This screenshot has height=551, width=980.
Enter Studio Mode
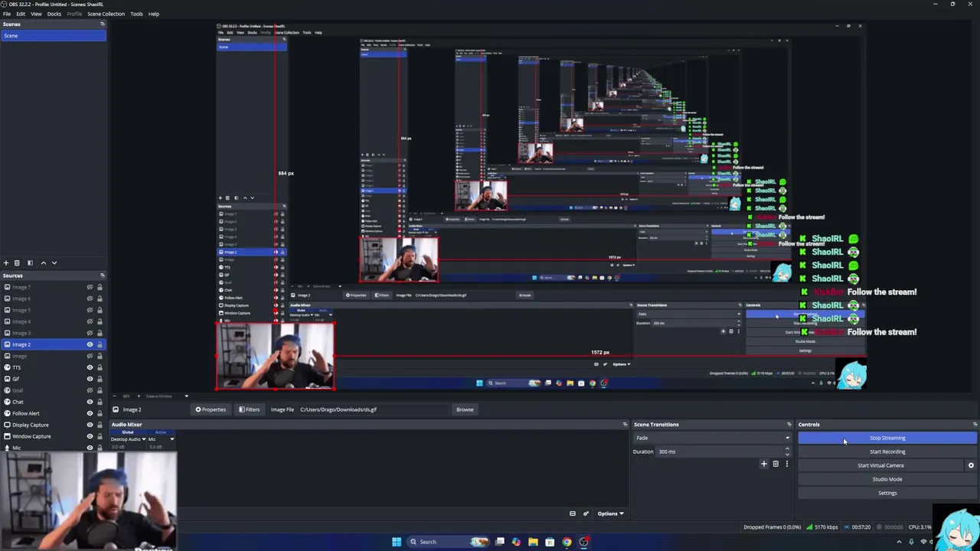pos(887,479)
